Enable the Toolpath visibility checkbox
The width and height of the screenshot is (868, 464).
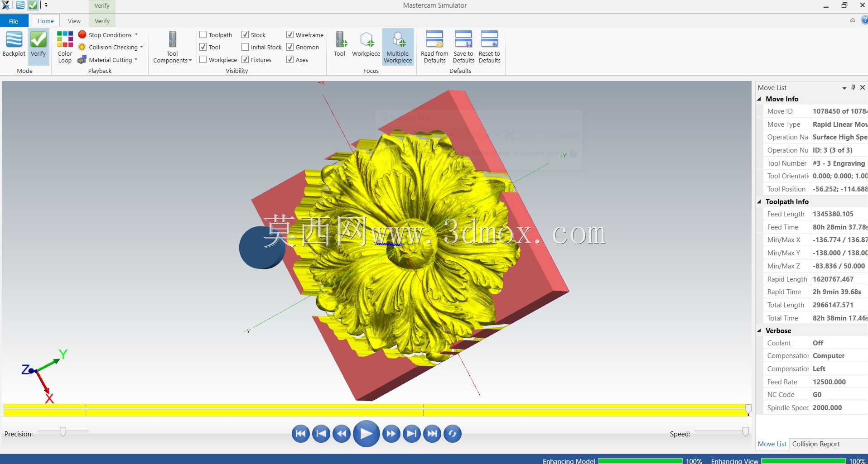click(x=203, y=34)
